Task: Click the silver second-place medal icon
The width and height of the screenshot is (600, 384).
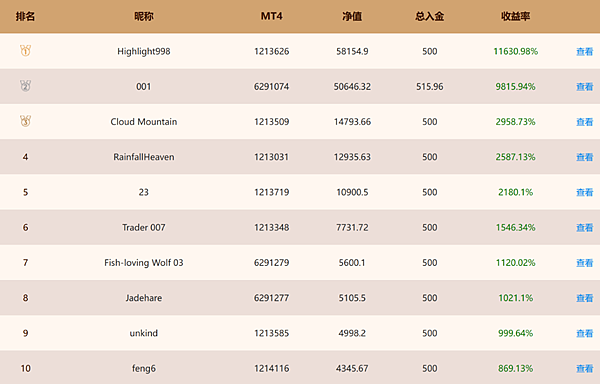Action: pos(25,86)
